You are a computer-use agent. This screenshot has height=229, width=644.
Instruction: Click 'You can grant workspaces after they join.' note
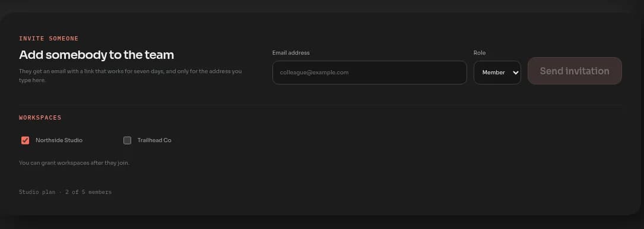[x=74, y=163]
